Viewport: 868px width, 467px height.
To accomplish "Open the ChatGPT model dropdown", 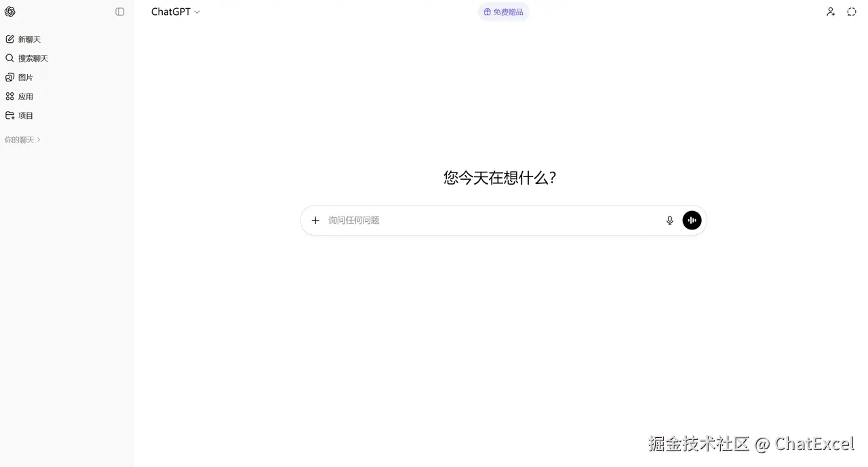I will [176, 12].
